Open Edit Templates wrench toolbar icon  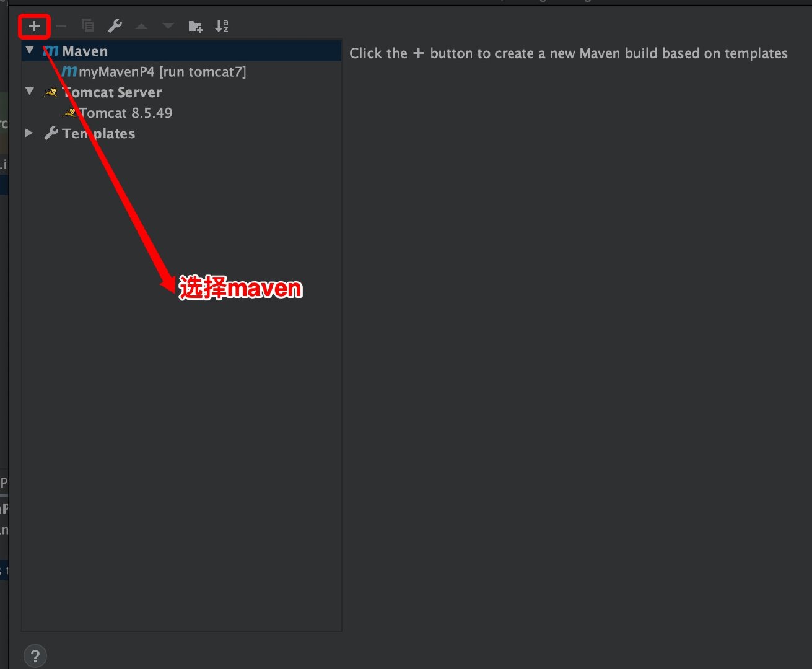pyautogui.click(x=115, y=26)
